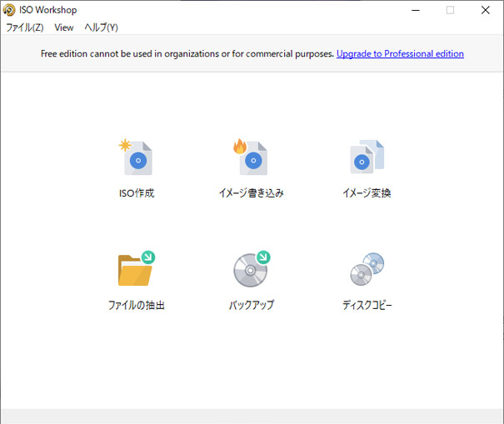This screenshot has width=504, height=424.
Task: Click the ISO Workshop window title text
Action: (48, 10)
